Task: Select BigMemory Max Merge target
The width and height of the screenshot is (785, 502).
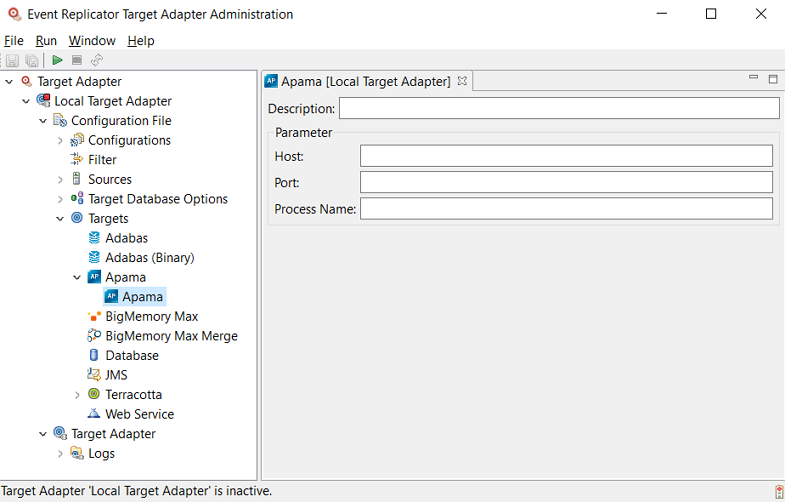Action: pos(171,336)
